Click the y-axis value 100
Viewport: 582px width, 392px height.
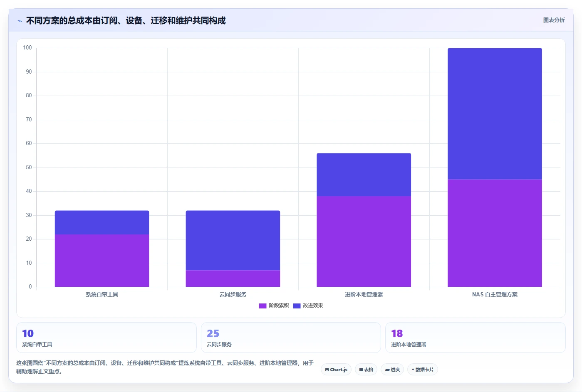pos(27,48)
